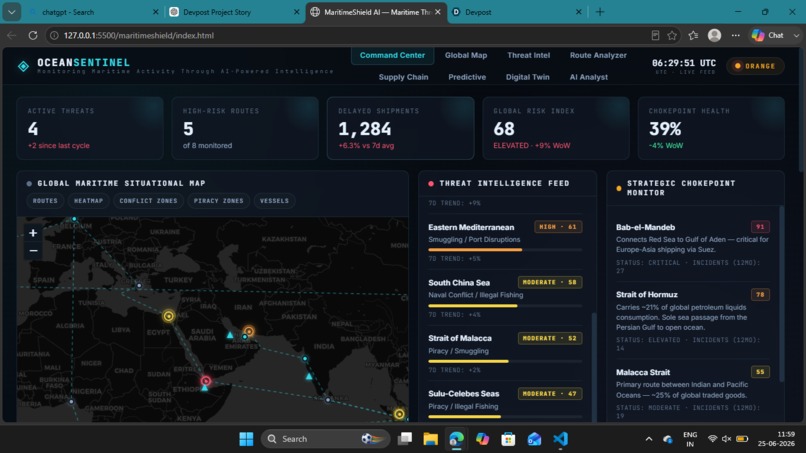Refresh the browser page
This screenshot has height=453, width=806.
(33, 35)
